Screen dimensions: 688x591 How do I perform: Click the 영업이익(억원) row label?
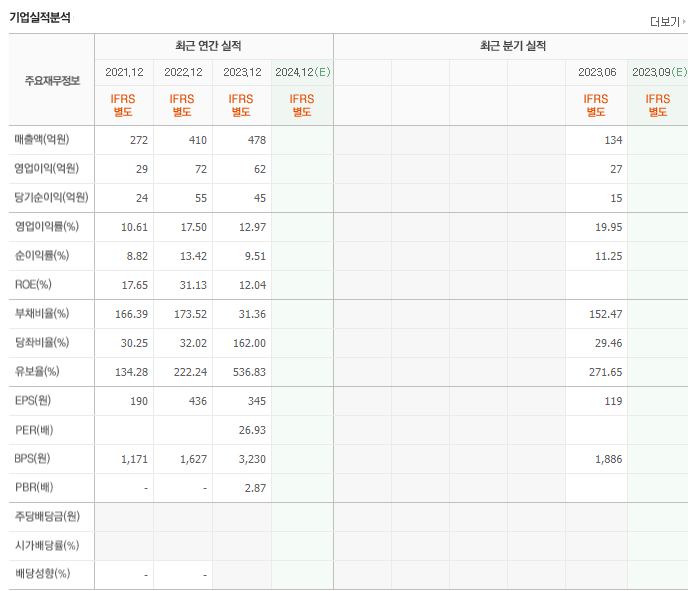(47, 168)
